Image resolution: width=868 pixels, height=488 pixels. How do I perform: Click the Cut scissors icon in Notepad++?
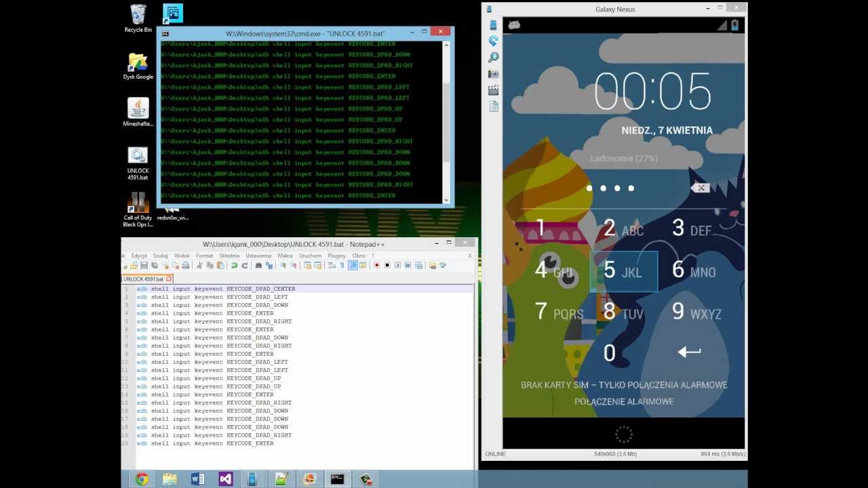[200, 265]
